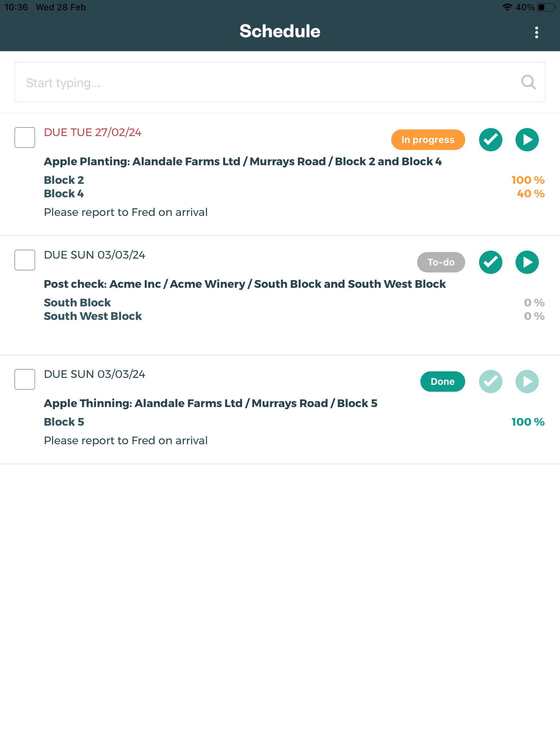Image resolution: width=560 pixels, height=747 pixels.
Task: Open the Post check Acme Winery task
Action: tap(245, 284)
